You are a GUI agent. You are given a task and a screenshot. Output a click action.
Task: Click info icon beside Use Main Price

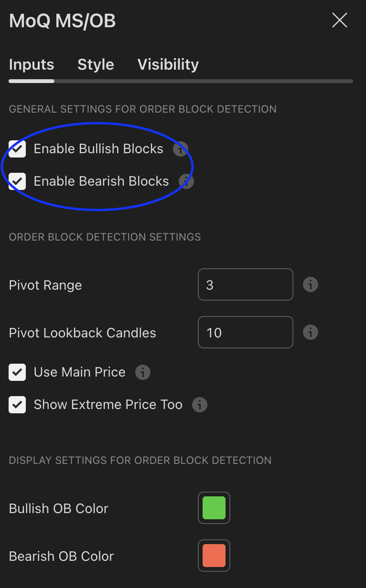pyautogui.click(x=142, y=372)
